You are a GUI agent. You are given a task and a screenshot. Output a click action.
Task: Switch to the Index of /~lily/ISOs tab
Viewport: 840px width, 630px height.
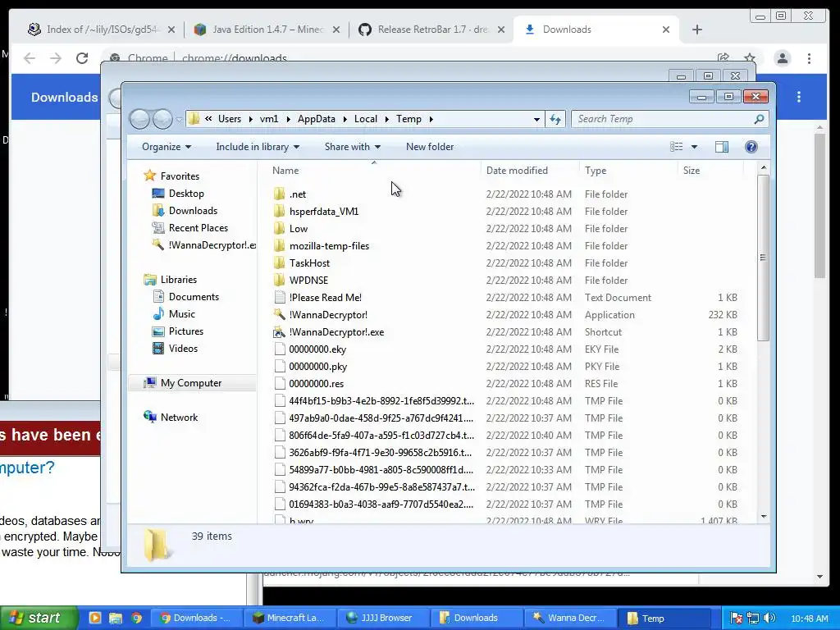click(x=102, y=30)
